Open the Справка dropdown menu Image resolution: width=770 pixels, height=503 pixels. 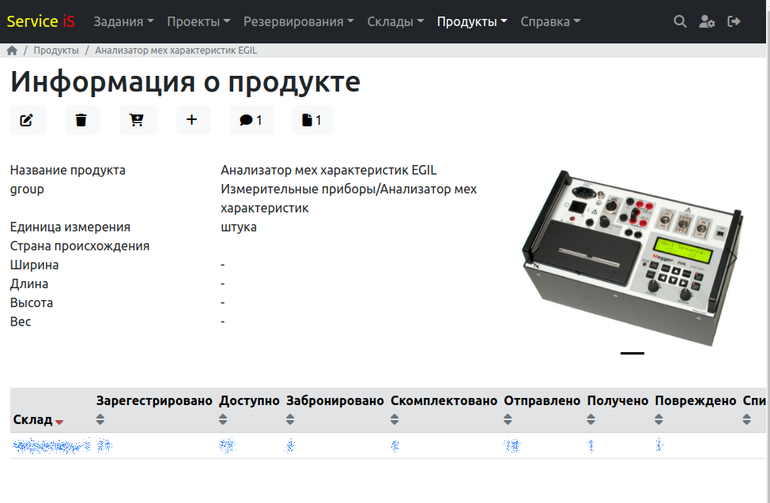[x=550, y=22]
